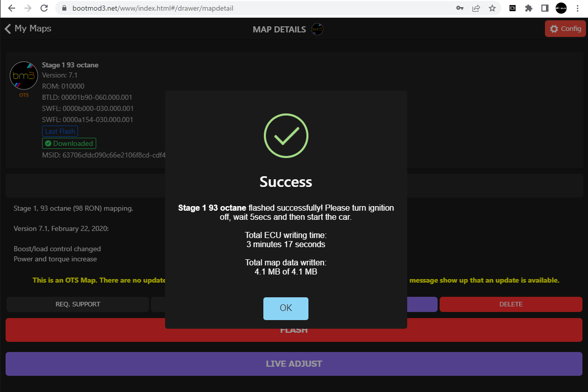Click the SWFL: 0000a154-030.000.001 line
Viewport: 588px width, 392px height.
(x=88, y=120)
